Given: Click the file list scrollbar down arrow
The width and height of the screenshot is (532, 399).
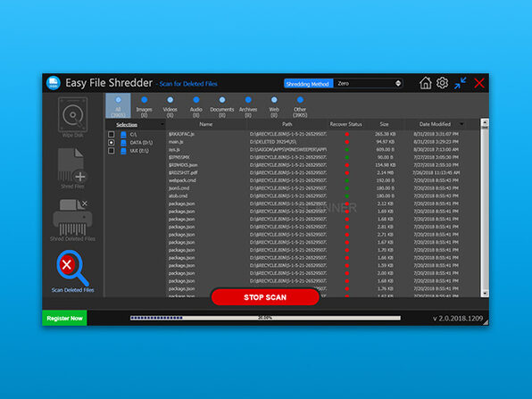Looking at the screenshot, I should pos(485,293).
